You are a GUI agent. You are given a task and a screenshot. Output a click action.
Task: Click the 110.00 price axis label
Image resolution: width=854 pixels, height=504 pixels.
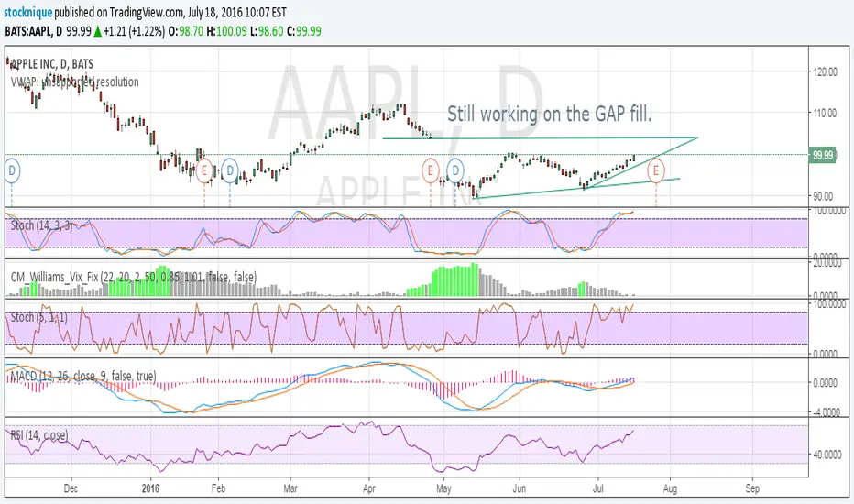click(x=825, y=114)
